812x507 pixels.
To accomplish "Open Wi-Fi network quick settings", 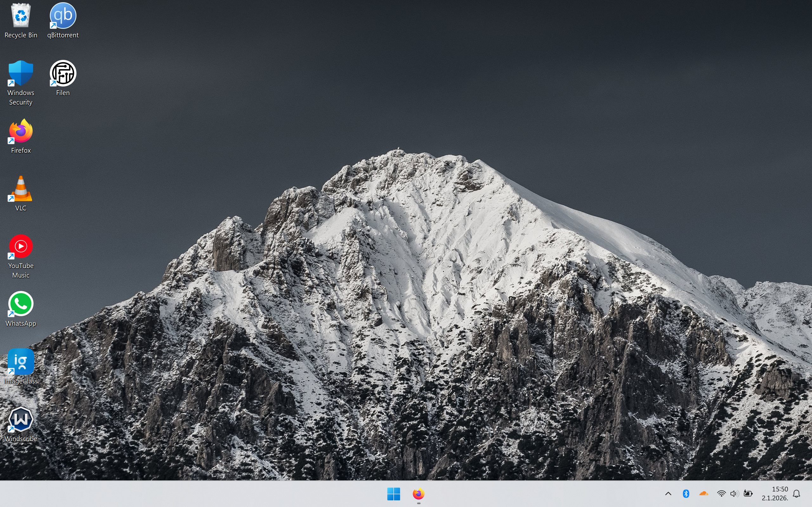I will point(721,494).
